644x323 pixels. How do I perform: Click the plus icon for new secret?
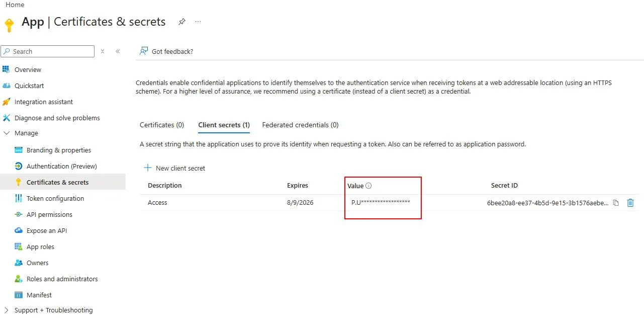148,168
